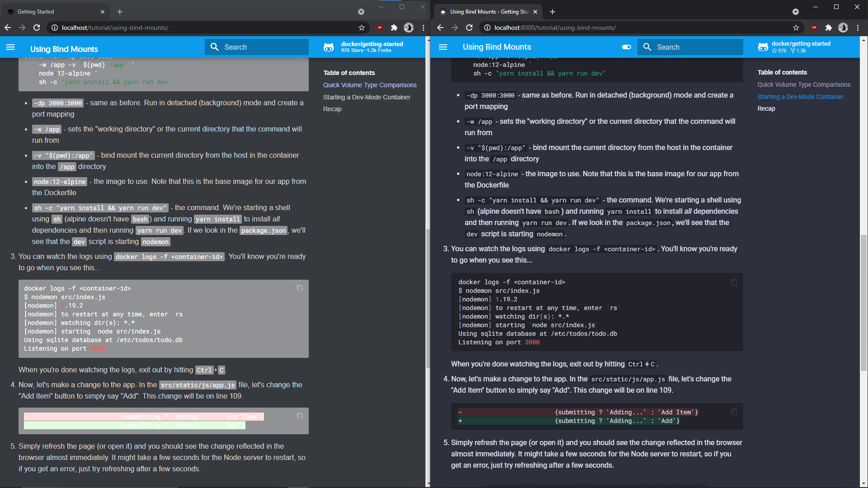Expand tab search dropdown in left window

pyautogui.click(x=361, y=12)
